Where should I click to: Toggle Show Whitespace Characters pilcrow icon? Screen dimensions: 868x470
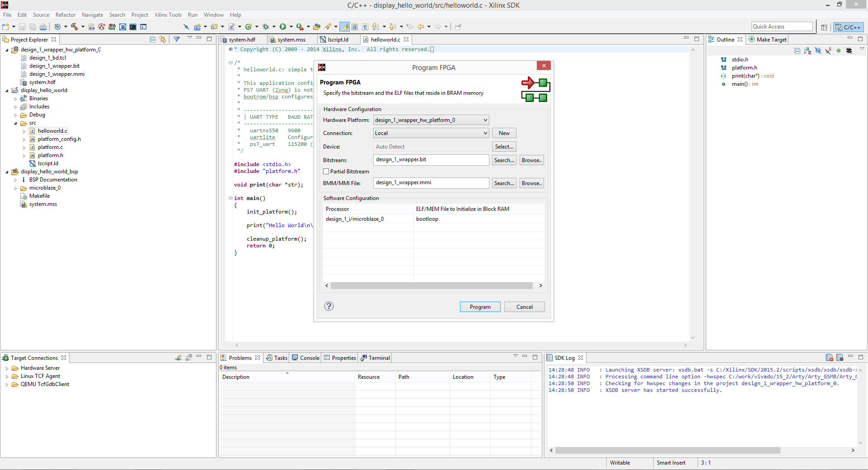tap(365, 27)
